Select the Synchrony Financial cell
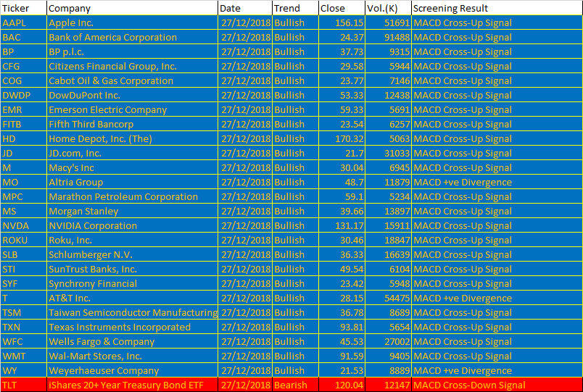The height and width of the screenshot is (392, 583). pyautogui.click(x=132, y=283)
